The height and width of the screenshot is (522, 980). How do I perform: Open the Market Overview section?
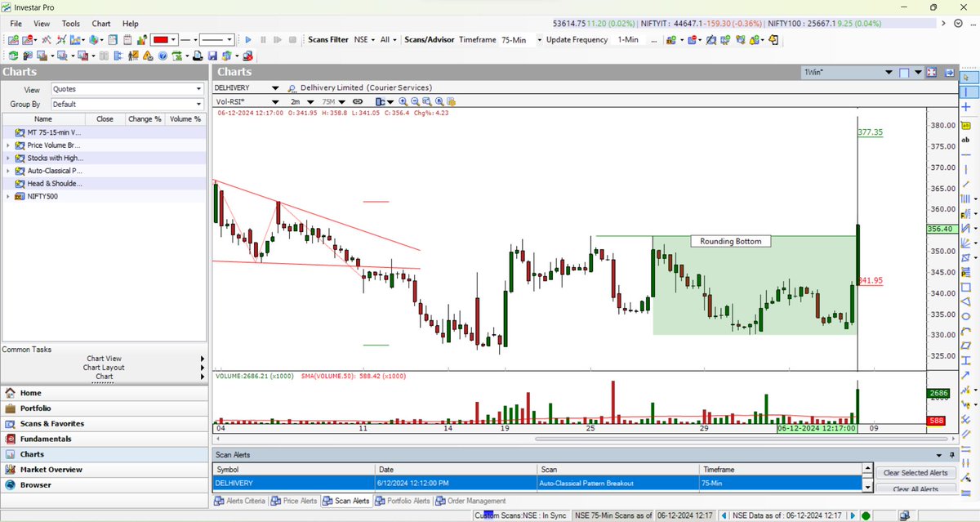point(103,470)
